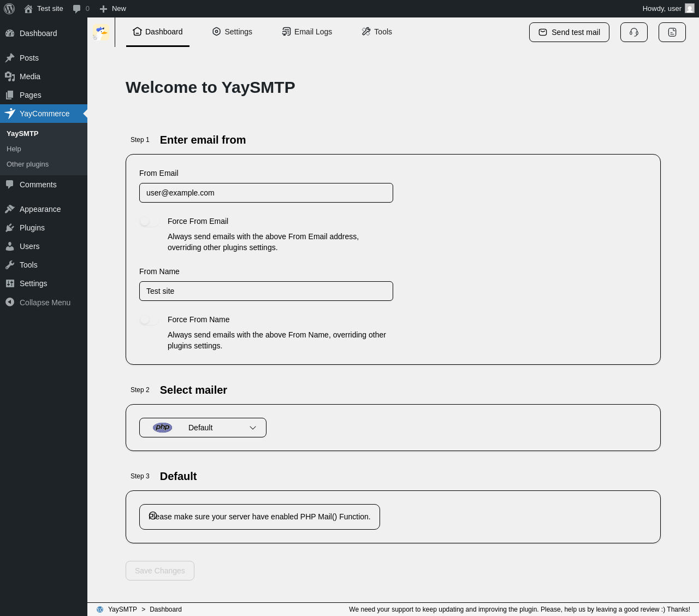Open Comments in the admin menu

click(44, 185)
